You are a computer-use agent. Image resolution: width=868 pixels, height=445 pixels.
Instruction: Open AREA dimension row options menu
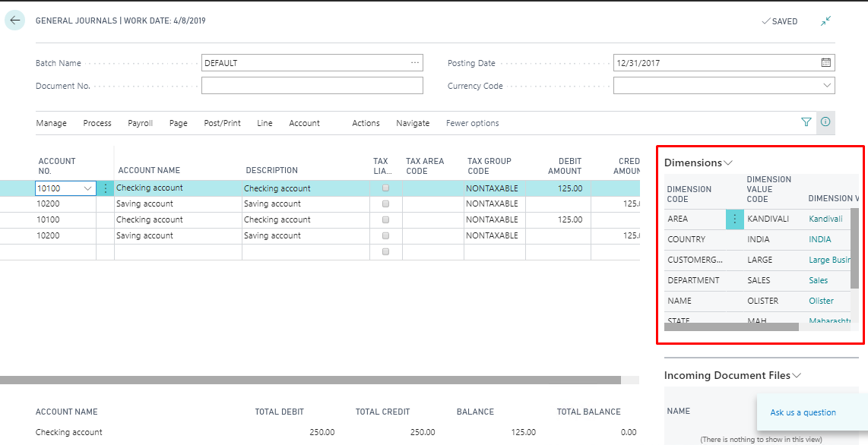pyautogui.click(x=735, y=219)
